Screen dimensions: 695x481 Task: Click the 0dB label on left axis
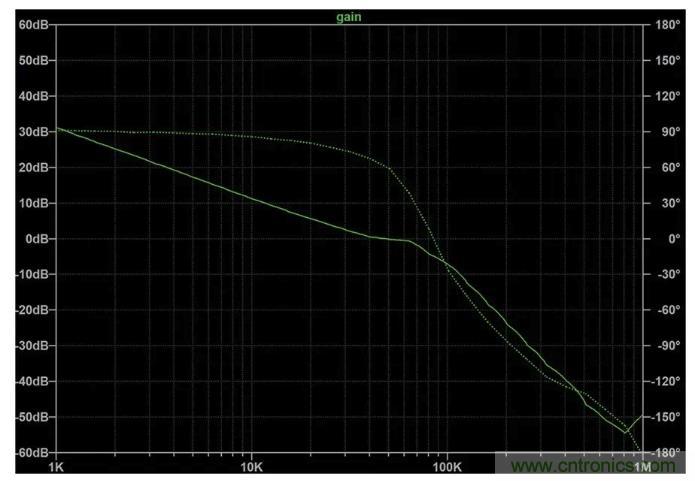click(x=36, y=239)
